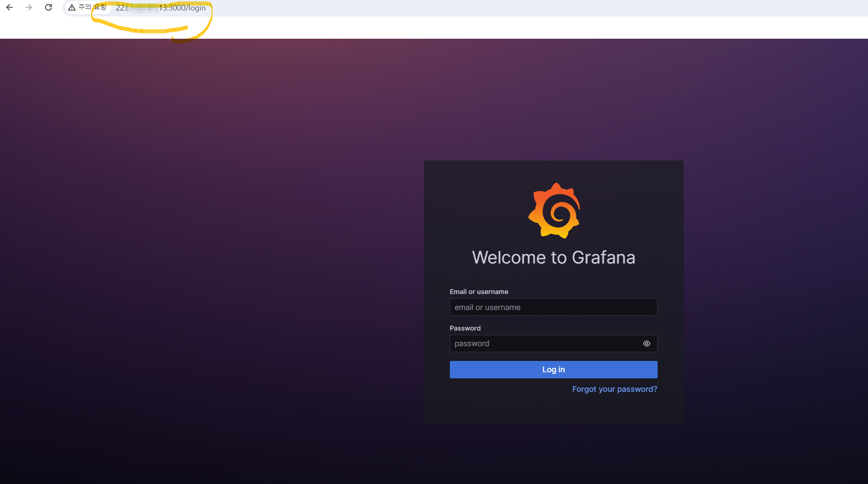This screenshot has width=868, height=484.
Task: Click the blank white bar below the address bar
Action: [435, 28]
